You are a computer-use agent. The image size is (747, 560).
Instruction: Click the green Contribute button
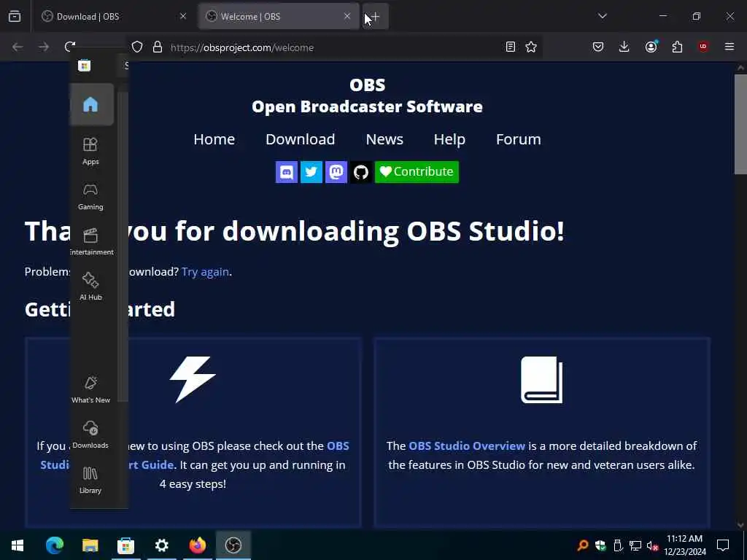pos(417,172)
